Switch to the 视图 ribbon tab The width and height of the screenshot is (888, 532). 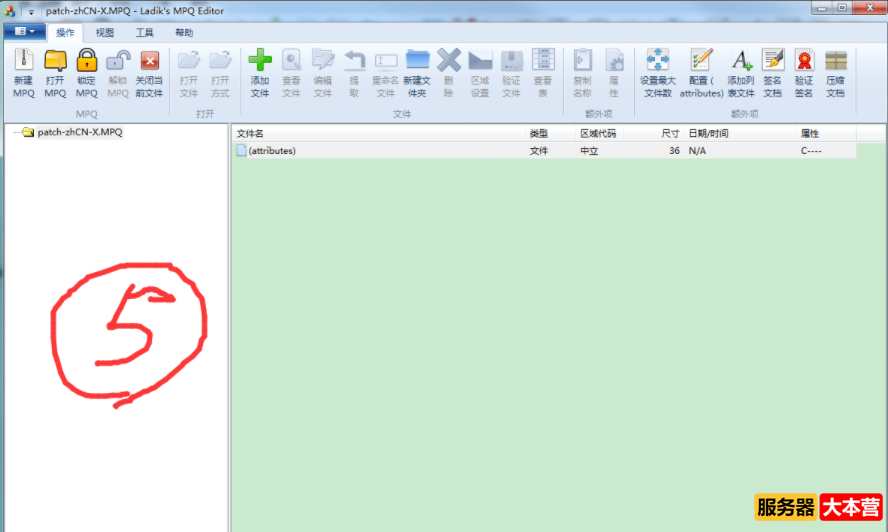pos(105,33)
